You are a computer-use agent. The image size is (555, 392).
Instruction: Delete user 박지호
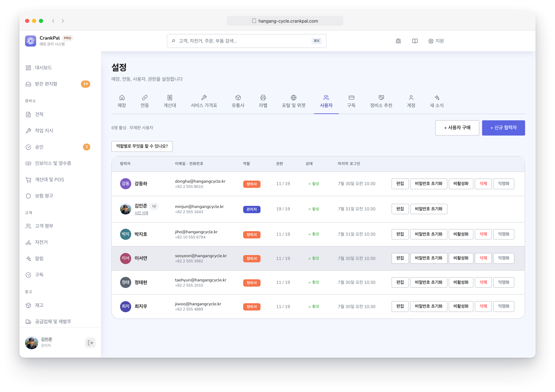[483, 234]
